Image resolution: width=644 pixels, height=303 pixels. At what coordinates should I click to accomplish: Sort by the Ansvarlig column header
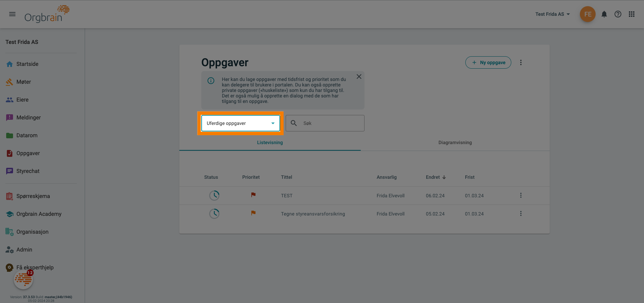coord(386,177)
